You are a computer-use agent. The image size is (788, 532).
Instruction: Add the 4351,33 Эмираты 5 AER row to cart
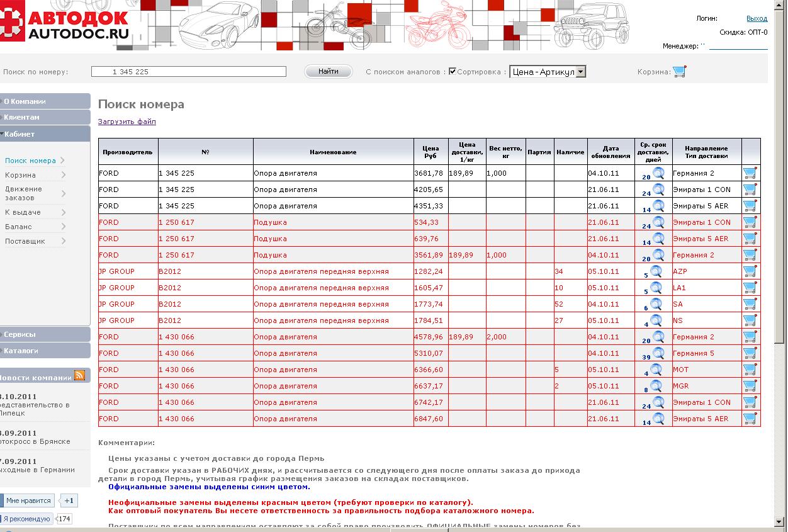(x=750, y=205)
